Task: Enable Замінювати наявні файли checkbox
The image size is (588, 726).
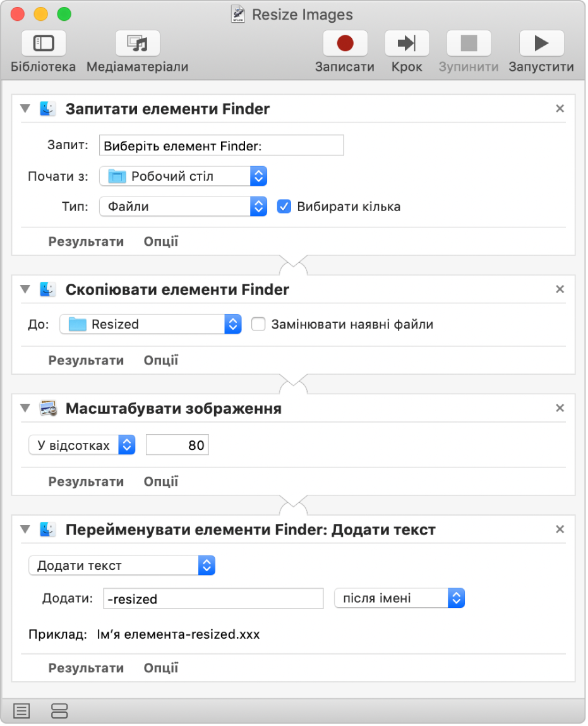Action: pos(258,325)
